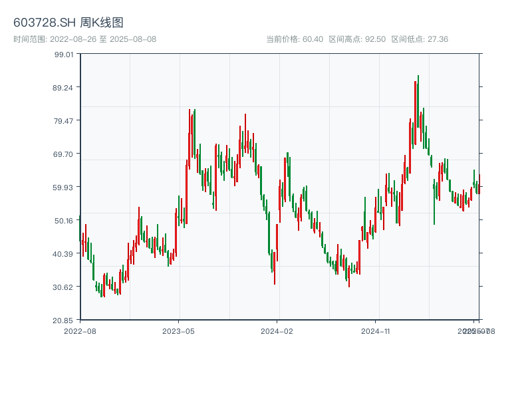The height and width of the screenshot is (399, 532).
Task: Click the y-axis value 79.47
Action: pos(63,121)
